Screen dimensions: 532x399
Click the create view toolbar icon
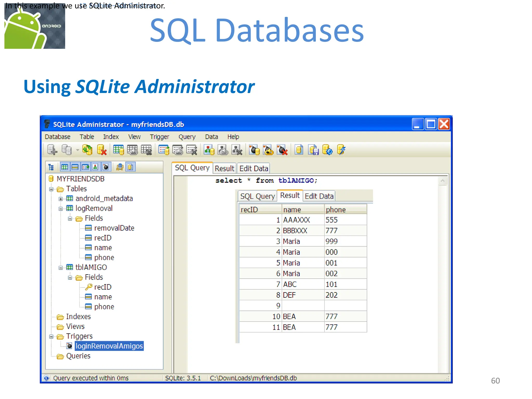point(209,150)
